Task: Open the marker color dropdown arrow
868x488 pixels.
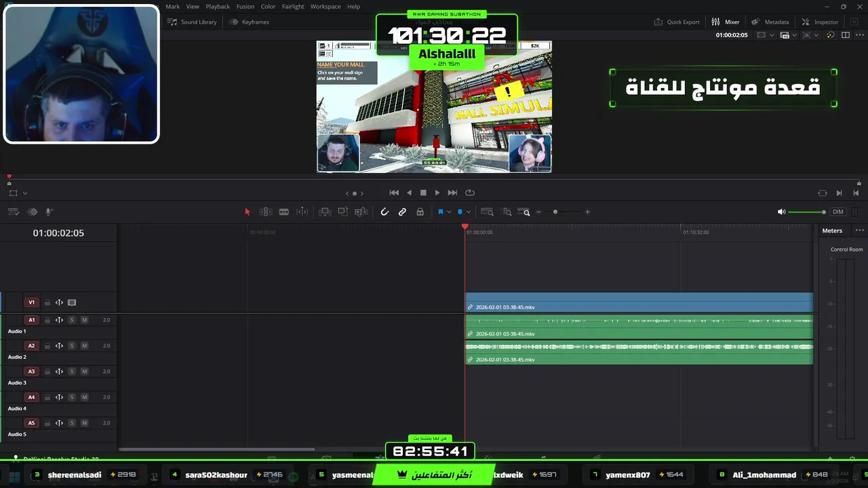Action: tap(468, 212)
